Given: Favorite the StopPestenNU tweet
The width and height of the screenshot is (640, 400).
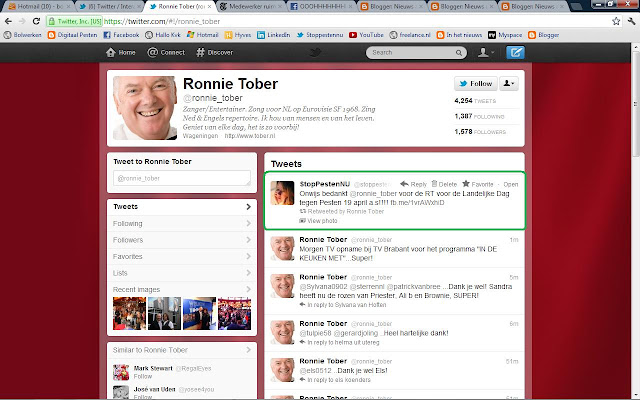Looking at the screenshot, I should 478,184.
